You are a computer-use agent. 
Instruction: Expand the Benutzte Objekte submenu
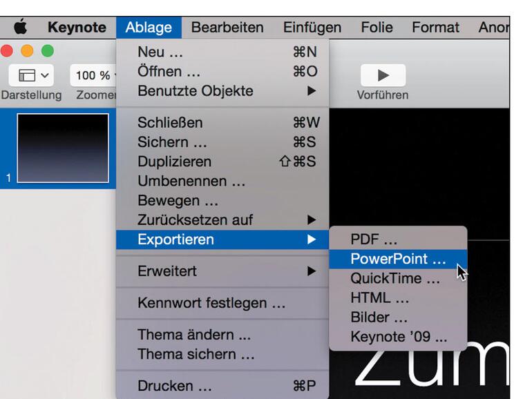222,91
